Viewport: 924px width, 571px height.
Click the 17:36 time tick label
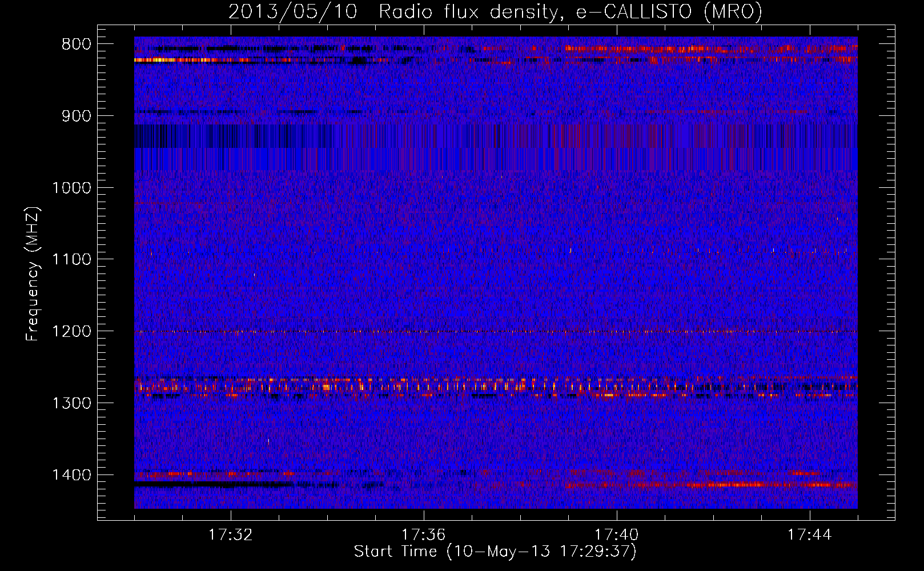424,535
